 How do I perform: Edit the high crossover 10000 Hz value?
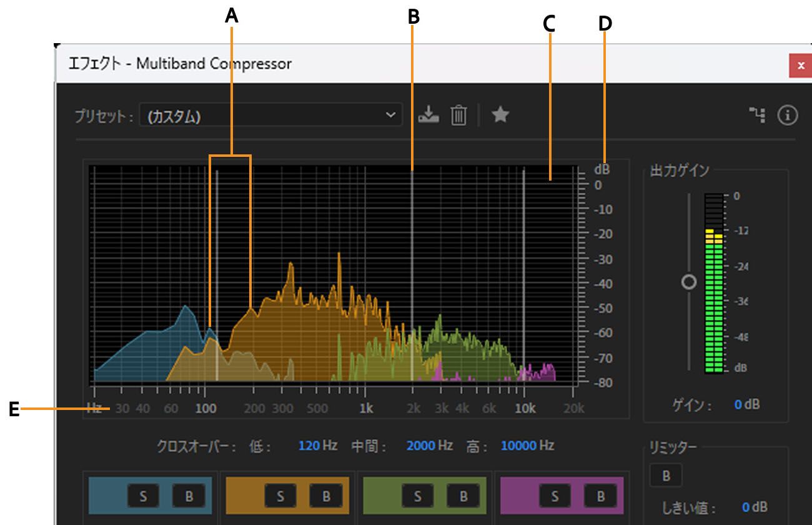[518, 446]
